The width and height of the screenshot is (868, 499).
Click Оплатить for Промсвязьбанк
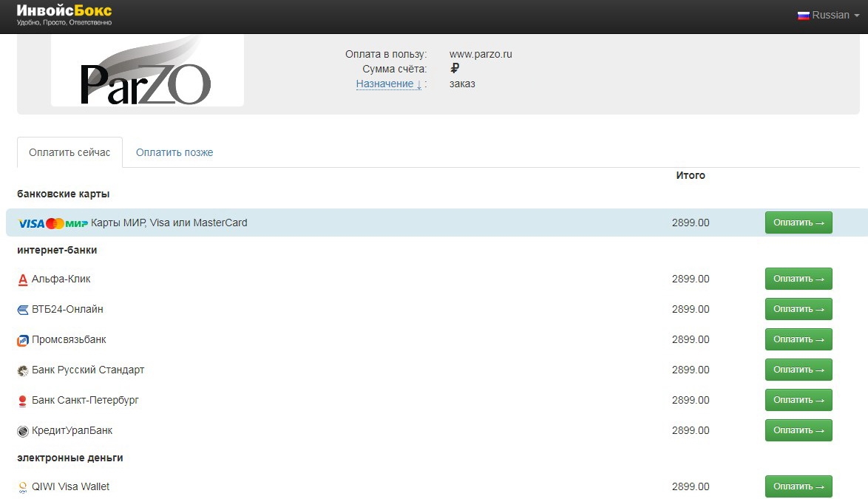point(799,339)
